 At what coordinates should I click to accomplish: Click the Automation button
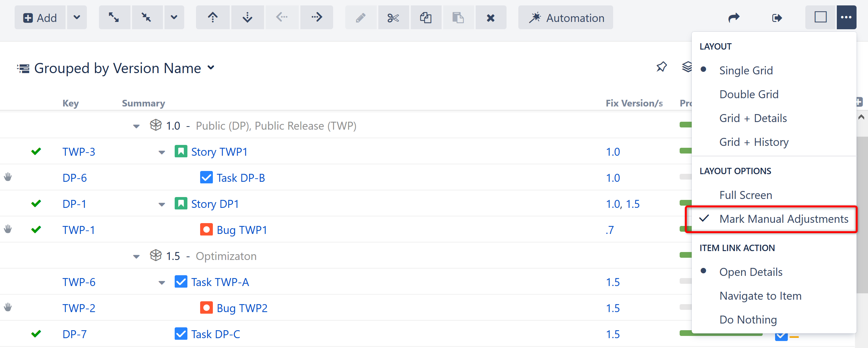[x=566, y=17]
